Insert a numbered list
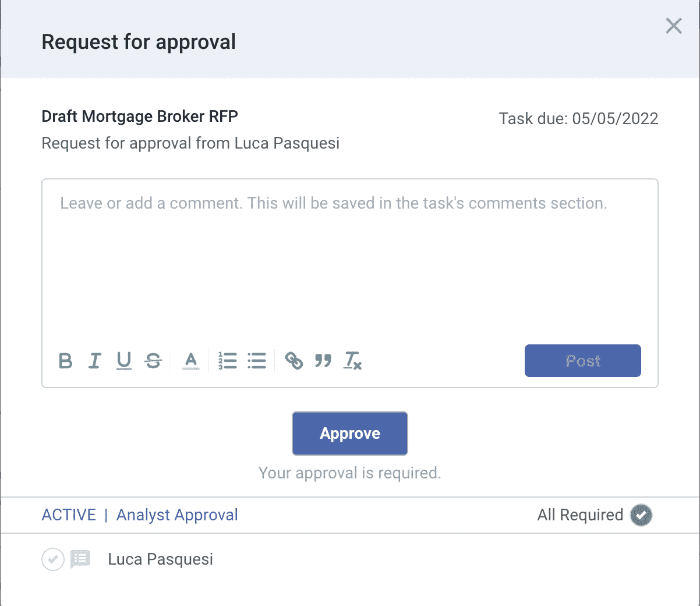 pyautogui.click(x=227, y=361)
